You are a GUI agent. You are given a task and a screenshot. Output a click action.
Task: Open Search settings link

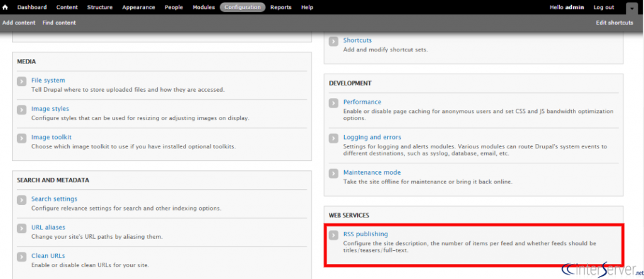point(54,199)
